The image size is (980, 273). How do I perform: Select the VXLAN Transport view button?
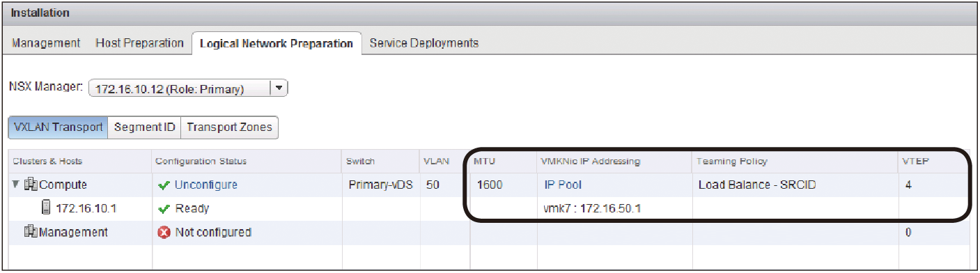(58, 127)
